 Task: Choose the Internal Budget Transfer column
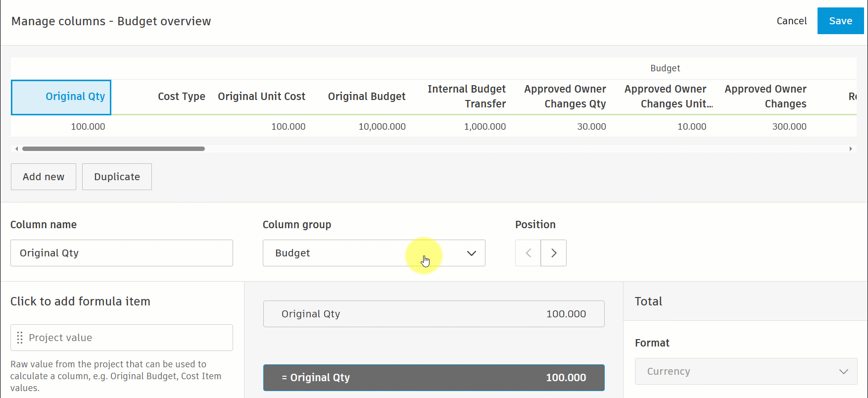(x=466, y=97)
